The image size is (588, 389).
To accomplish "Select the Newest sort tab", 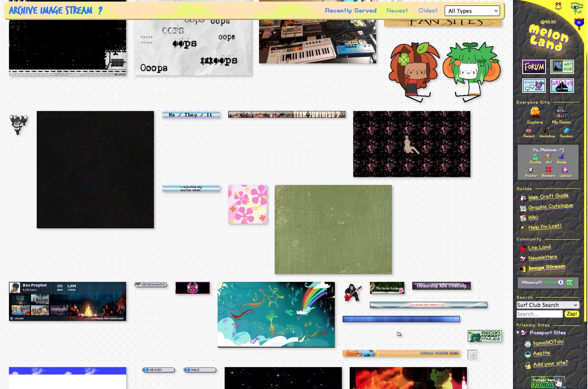I will tap(397, 11).
